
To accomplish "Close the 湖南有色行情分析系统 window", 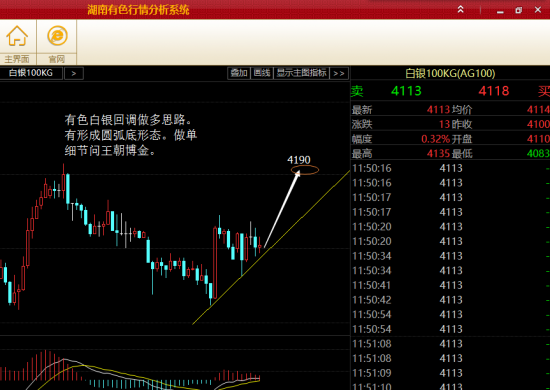I will (538, 10).
